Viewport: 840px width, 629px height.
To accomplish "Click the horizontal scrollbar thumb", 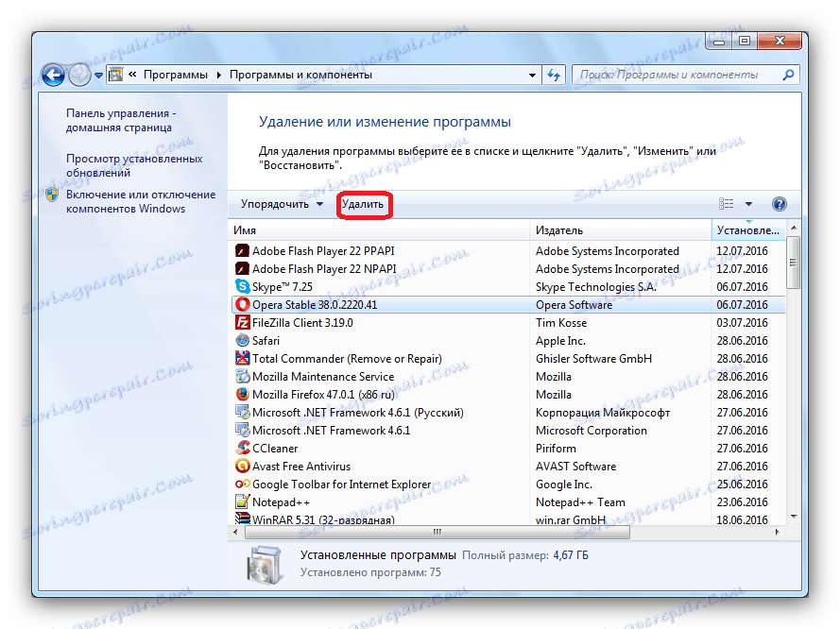I will [x=437, y=532].
